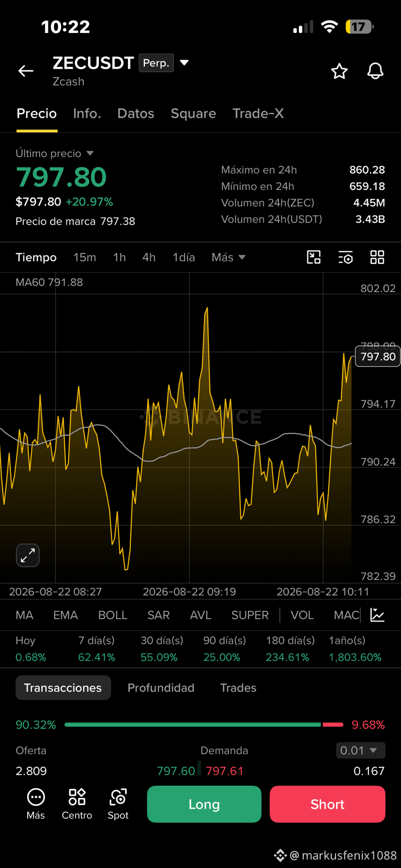The height and width of the screenshot is (868, 401).
Task: Switch to the Datos tab
Action: pos(136,113)
